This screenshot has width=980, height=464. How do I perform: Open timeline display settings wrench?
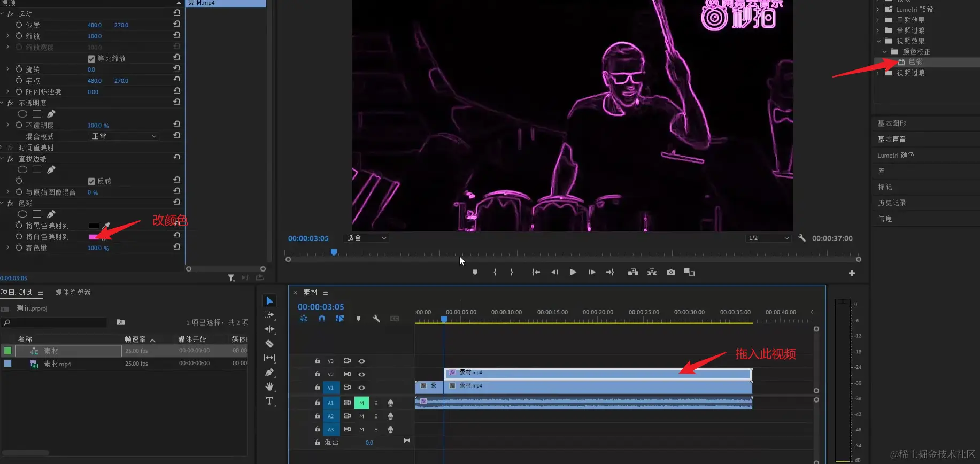tap(376, 319)
